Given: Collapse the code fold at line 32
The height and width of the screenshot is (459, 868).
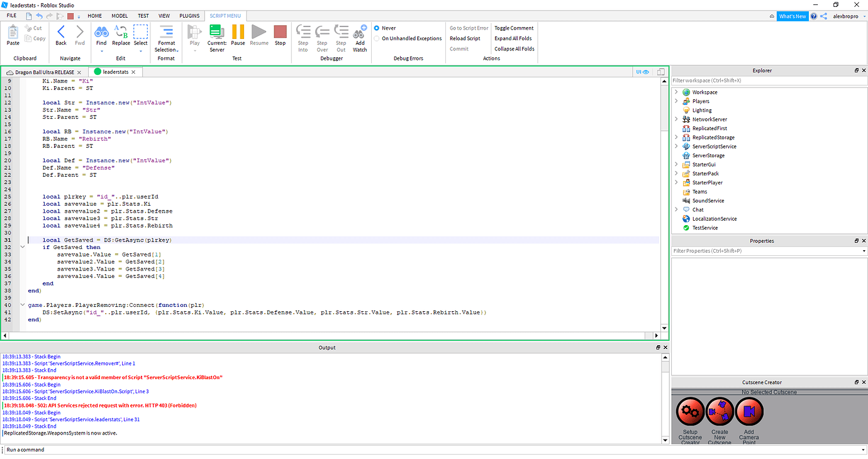Looking at the screenshot, I should 23,247.
